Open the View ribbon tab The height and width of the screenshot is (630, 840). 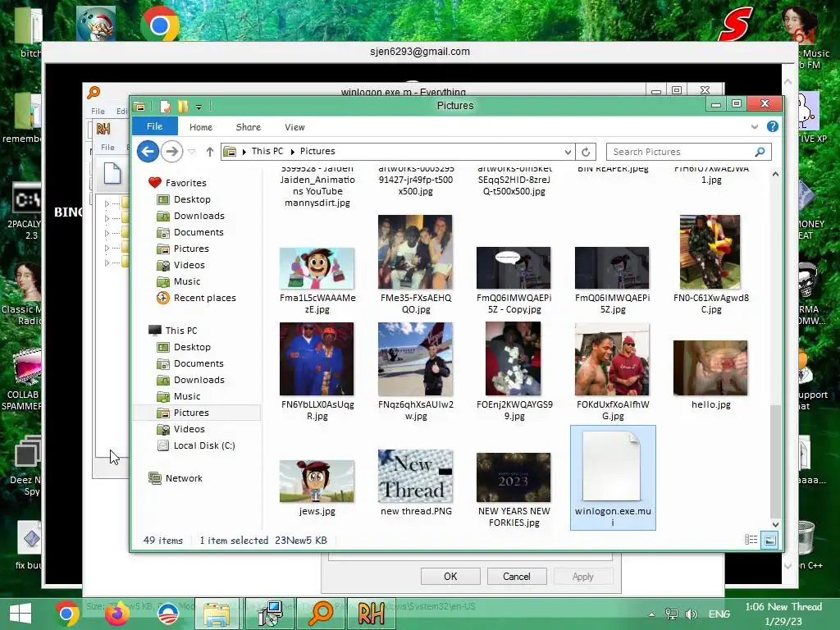click(294, 127)
